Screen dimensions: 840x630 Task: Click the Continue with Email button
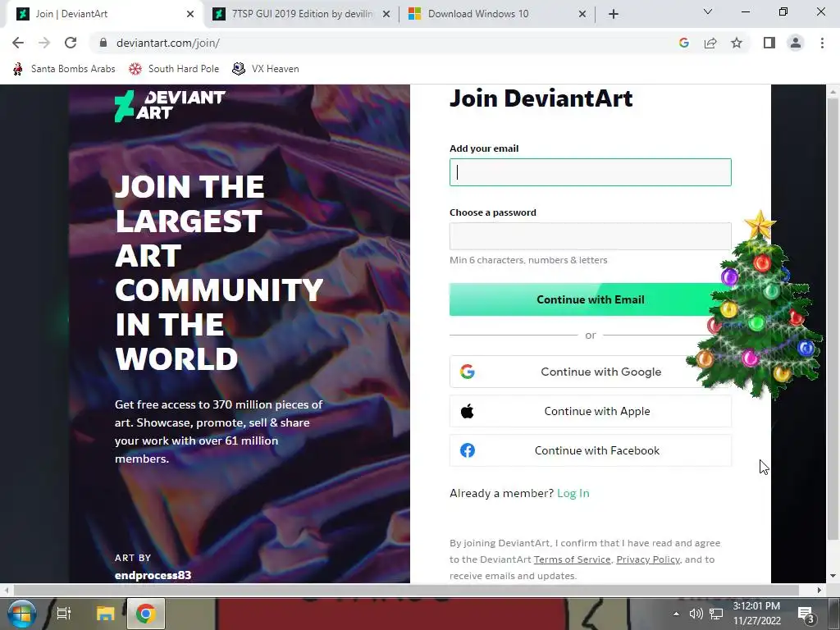click(x=591, y=299)
